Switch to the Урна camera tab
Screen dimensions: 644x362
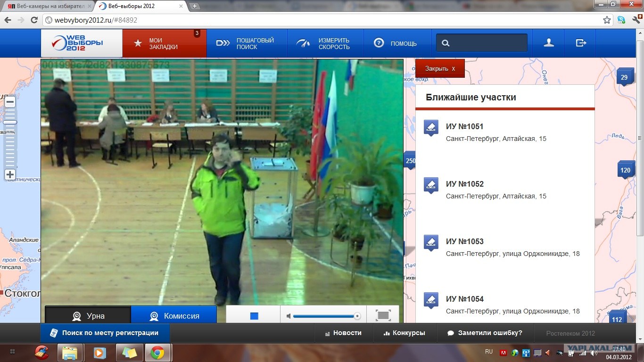tap(88, 315)
